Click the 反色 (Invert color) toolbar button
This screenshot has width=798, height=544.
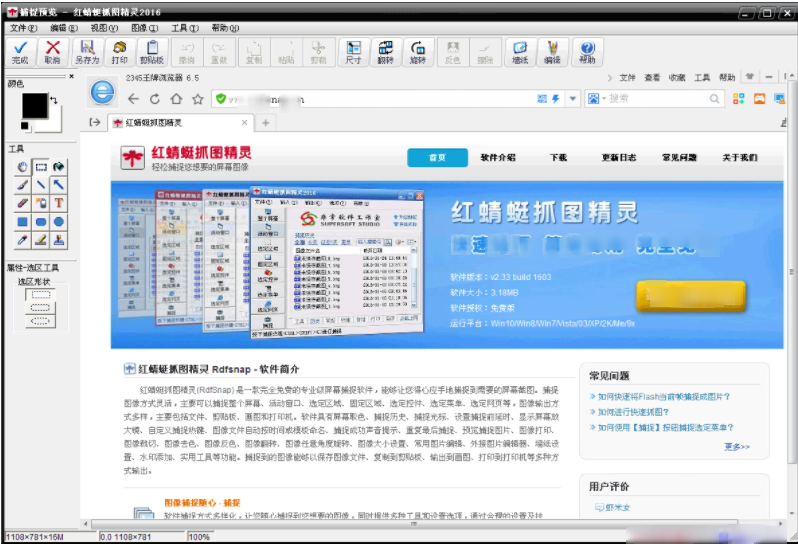pos(452,52)
